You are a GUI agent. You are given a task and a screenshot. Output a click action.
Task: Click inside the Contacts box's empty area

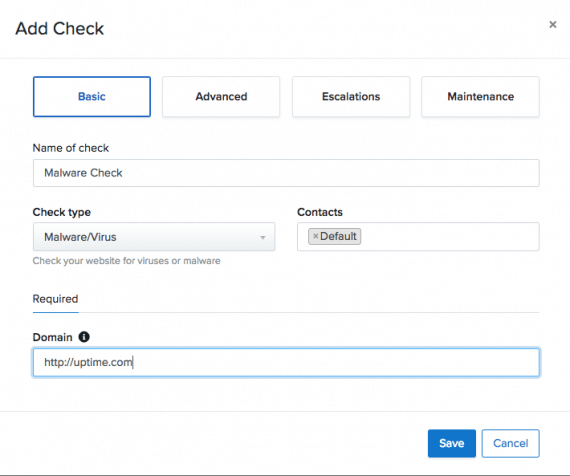450,237
